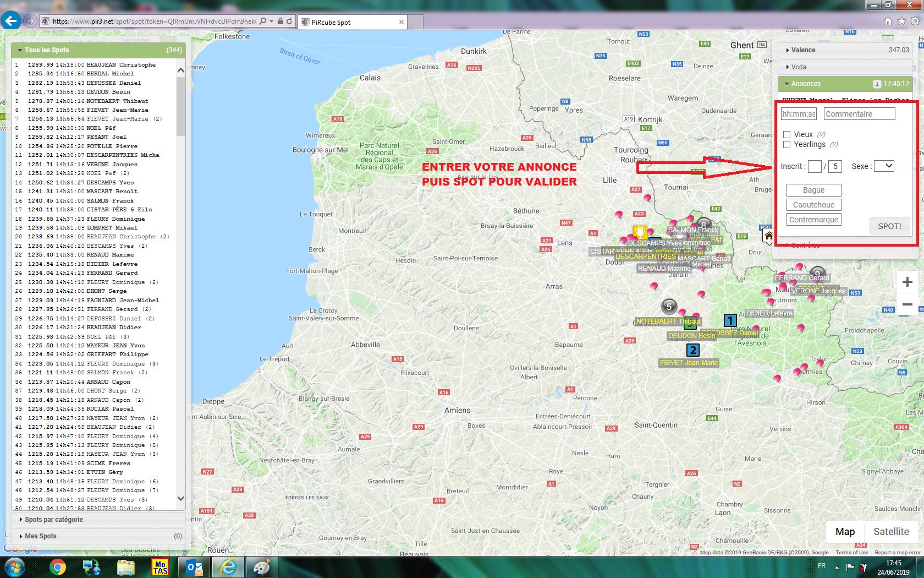The image size is (924, 578).
Task: Select the Map view type
Action: pos(845,532)
